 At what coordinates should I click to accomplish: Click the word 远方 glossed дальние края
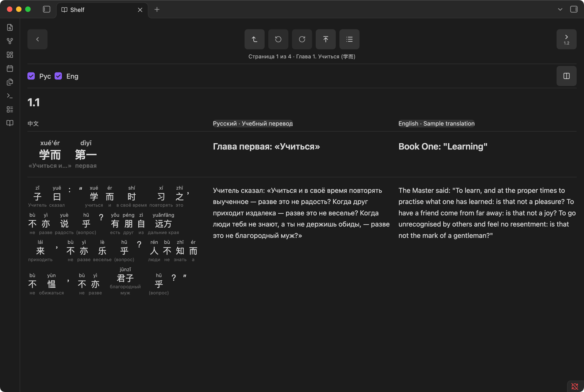tap(163, 224)
